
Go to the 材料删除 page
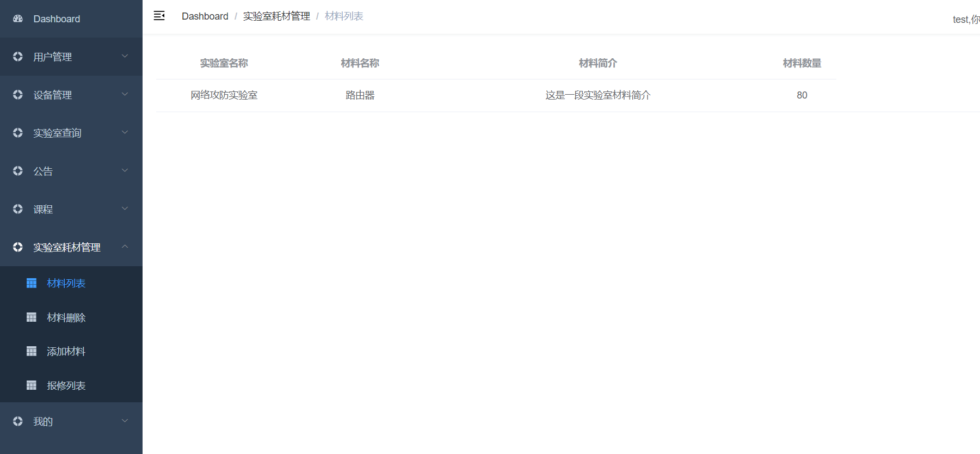coord(71,317)
